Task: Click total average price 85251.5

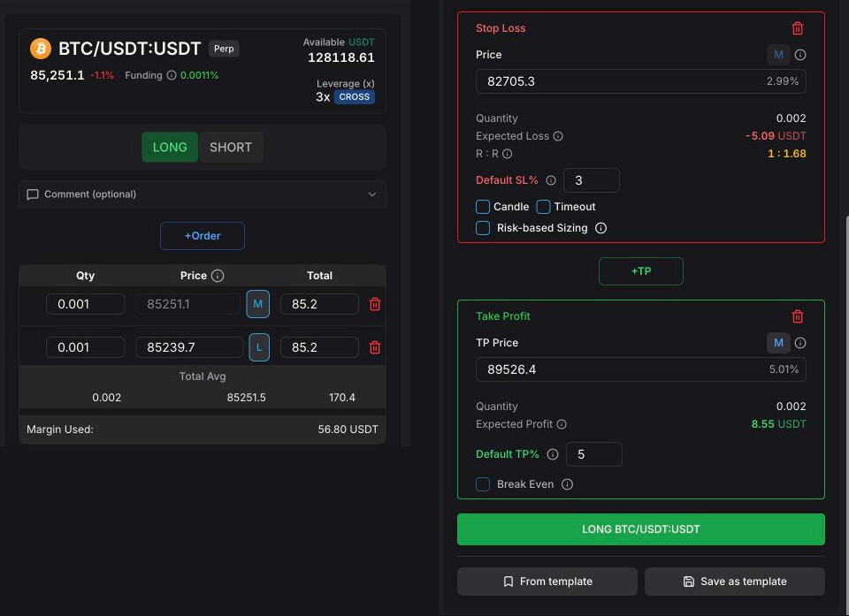Action: (247, 398)
